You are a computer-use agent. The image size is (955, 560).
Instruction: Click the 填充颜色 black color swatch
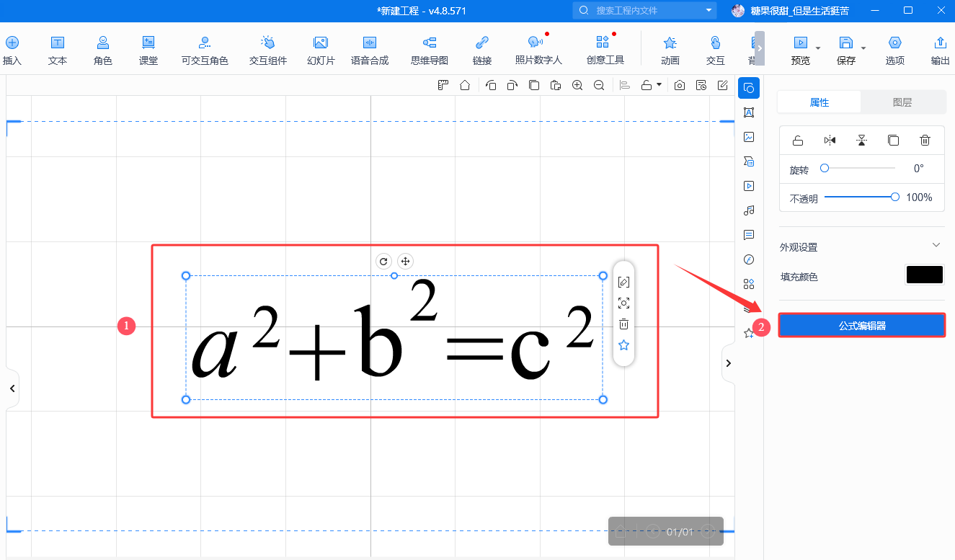[924, 275]
